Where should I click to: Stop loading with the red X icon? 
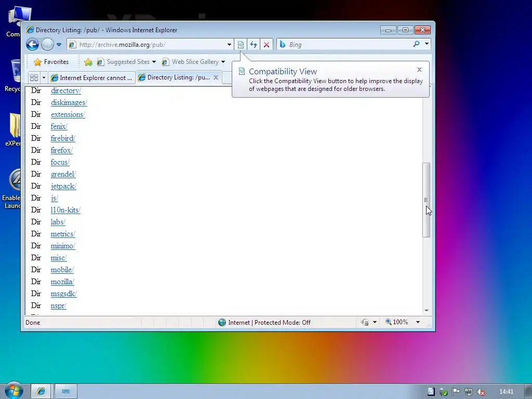tap(267, 45)
